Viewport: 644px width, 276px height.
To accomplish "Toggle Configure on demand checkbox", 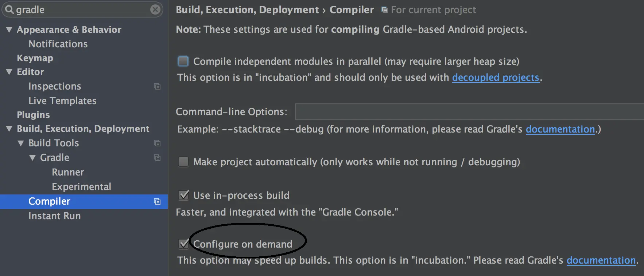I will click(x=183, y=244).
